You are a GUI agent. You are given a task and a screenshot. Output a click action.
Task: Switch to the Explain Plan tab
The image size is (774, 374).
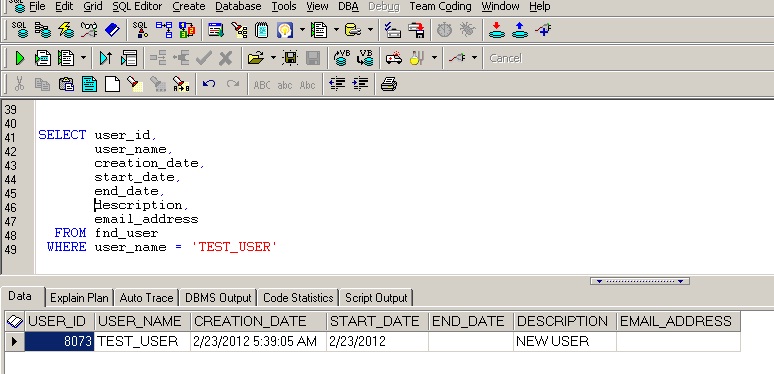[x=79, y=298]
